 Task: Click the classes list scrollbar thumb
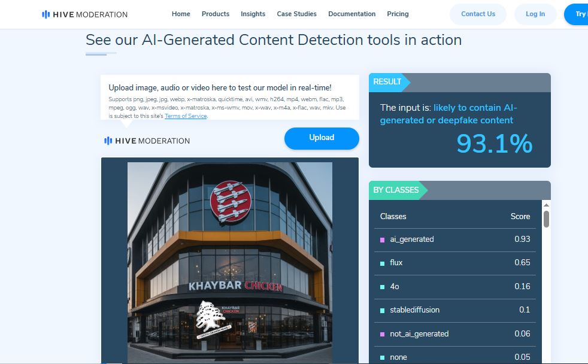coord(546,219)
